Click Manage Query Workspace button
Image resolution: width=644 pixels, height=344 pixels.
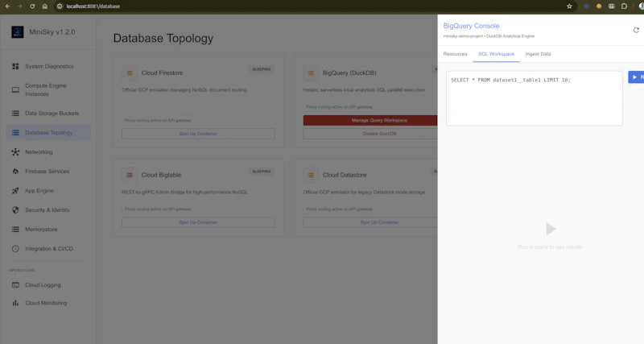(x=370, y=120)
